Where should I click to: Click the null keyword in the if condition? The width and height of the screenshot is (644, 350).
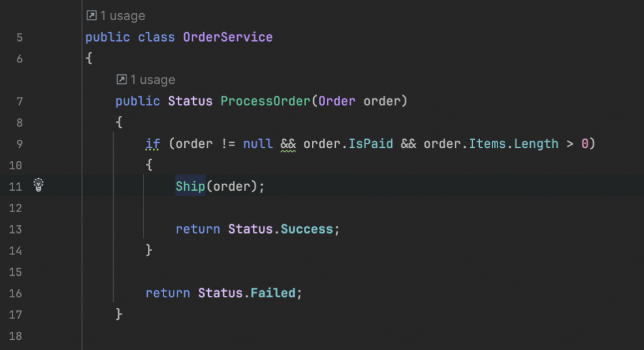click(257, 144)
